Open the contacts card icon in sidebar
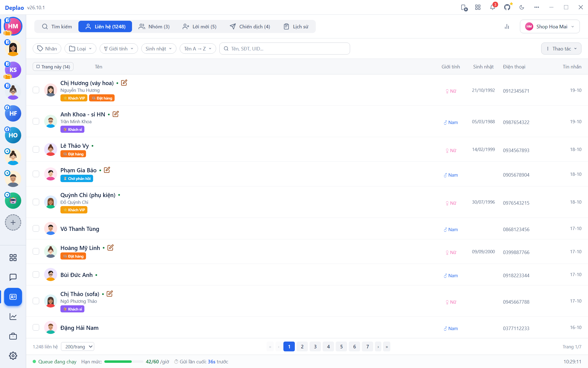 (13, 297)
